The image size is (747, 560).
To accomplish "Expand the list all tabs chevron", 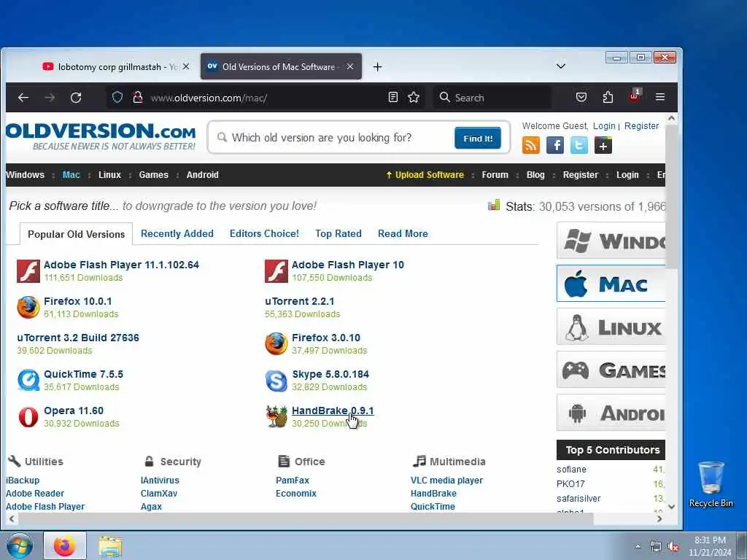I will click(561, 66).
